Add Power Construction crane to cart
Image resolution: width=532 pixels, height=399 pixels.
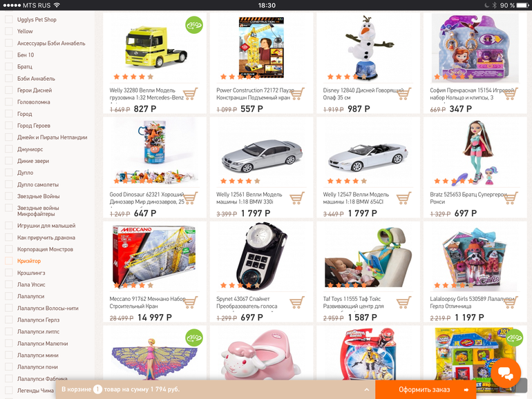297,94
